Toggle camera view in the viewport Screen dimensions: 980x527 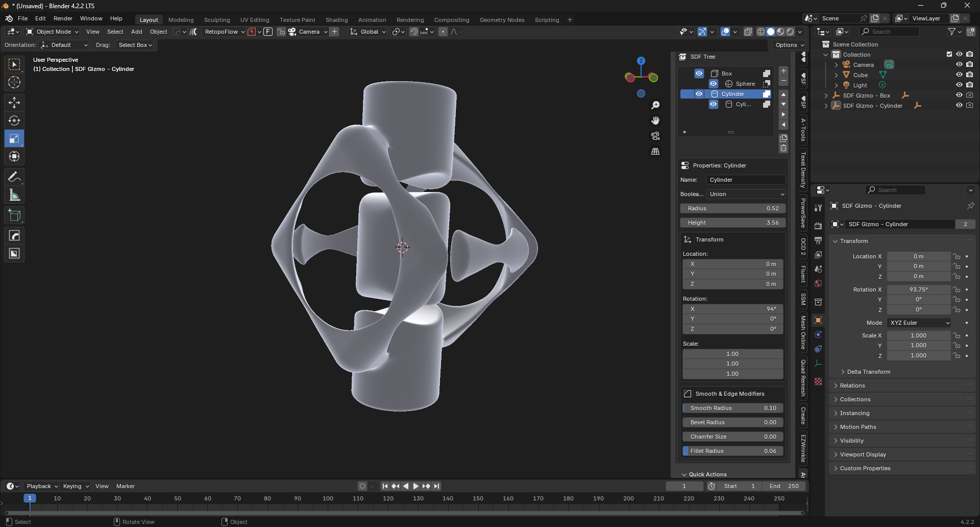click(655, 136)
